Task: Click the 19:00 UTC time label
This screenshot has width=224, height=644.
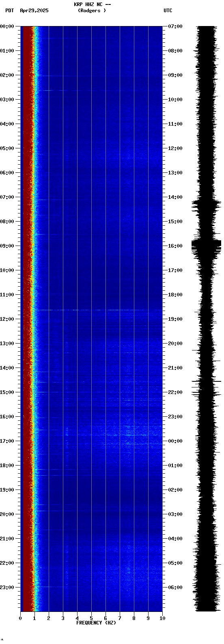Action: [x=175, y=319]
